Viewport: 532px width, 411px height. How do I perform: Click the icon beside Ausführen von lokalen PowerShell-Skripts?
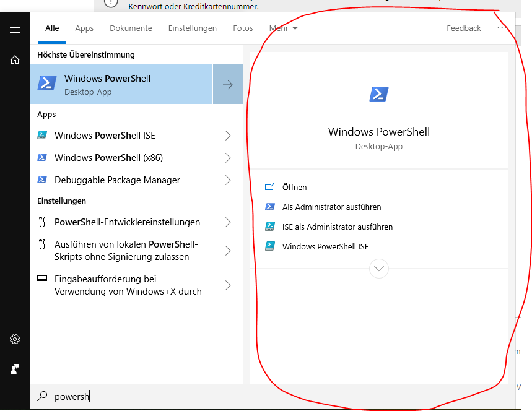point(42,244)
